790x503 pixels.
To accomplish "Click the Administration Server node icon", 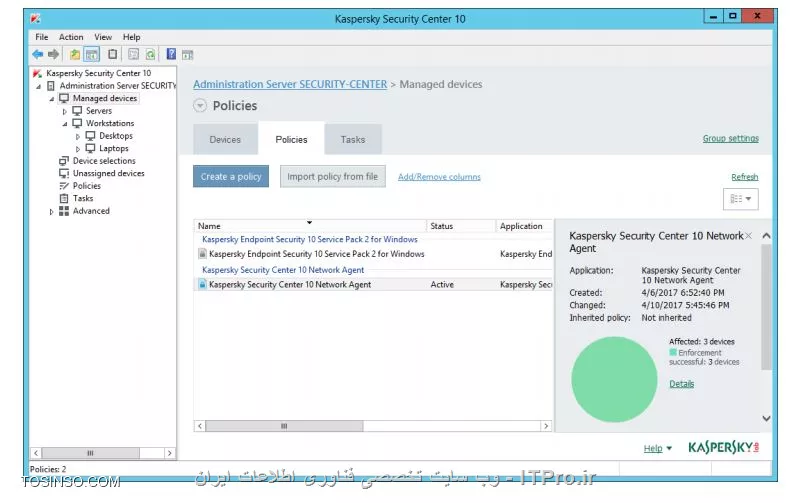I will click(x=50, y=86).
